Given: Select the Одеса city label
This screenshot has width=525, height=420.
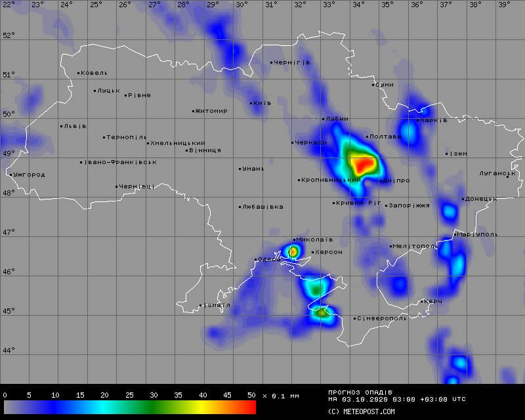Looking at the screenshot, I should tap(270, 260).
